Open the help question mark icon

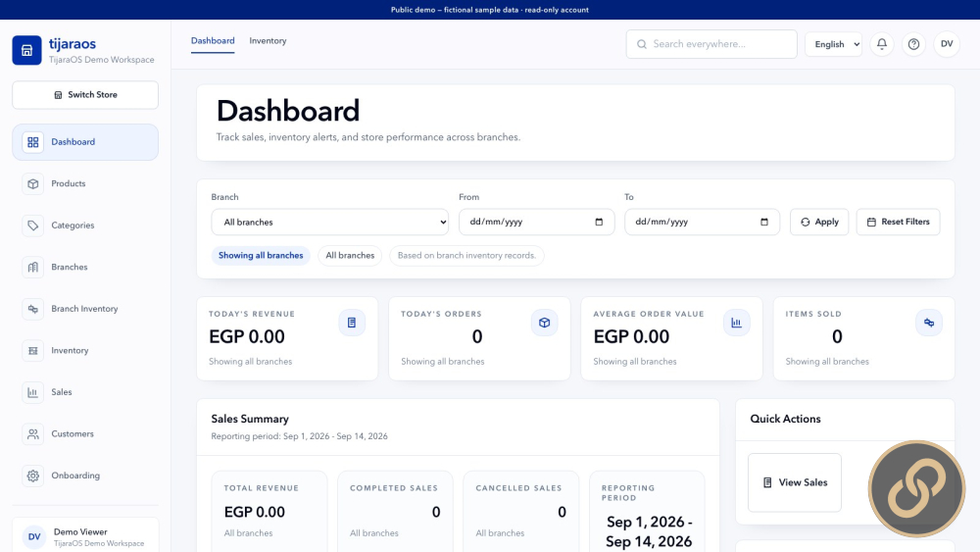click(913, 44)
